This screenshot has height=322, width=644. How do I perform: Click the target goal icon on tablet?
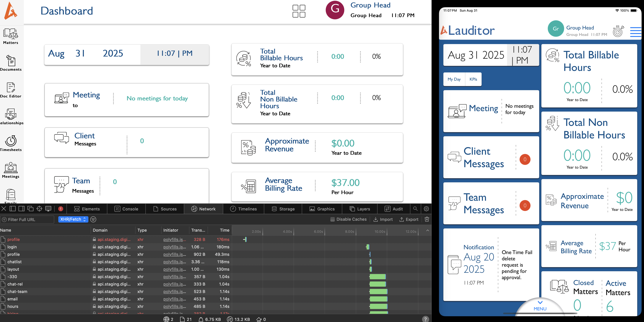point(618,31)
